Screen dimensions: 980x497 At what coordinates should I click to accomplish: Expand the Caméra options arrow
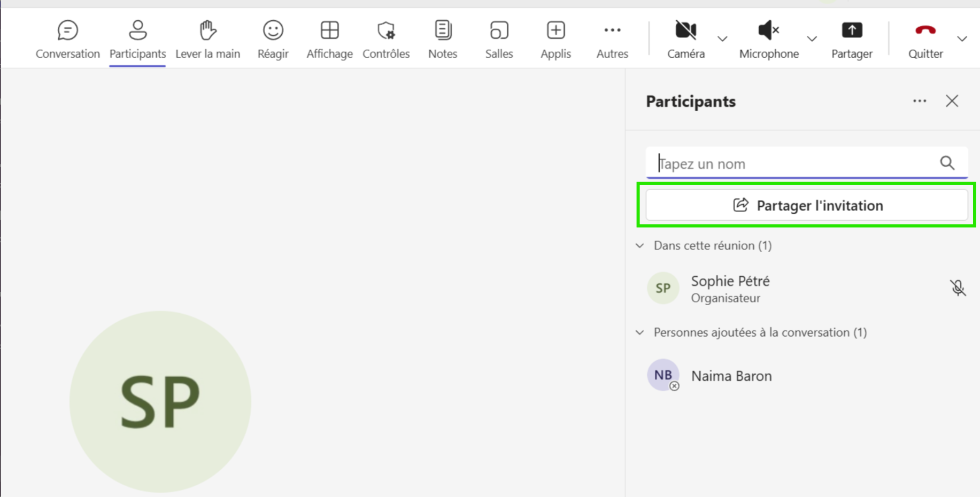722,39
